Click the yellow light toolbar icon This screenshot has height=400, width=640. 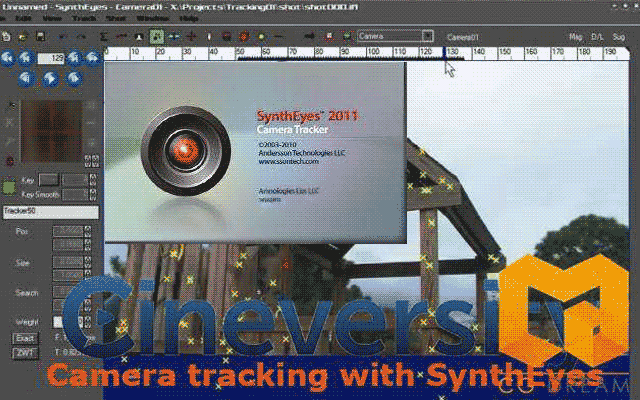point(262,37)
